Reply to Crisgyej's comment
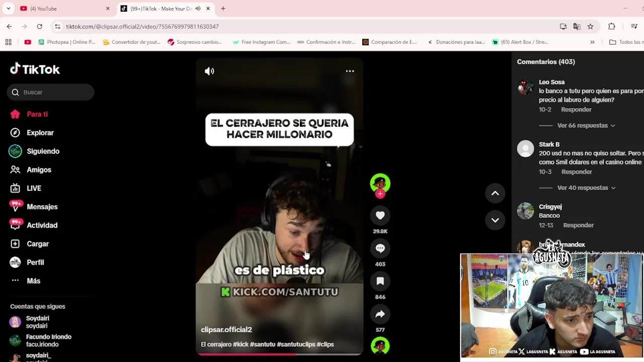This screenshot has height=362, width=644. [579, 225]
